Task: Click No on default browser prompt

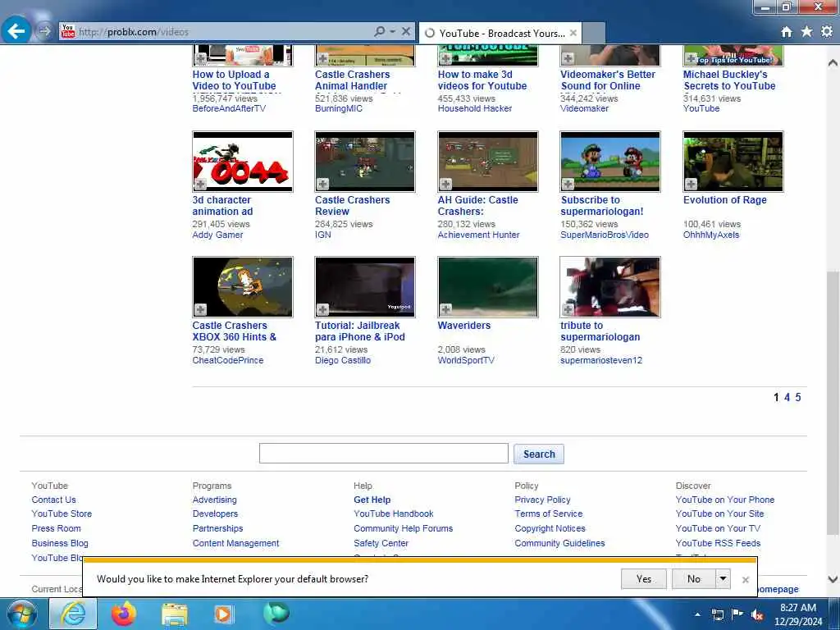Action: [694, 578]
